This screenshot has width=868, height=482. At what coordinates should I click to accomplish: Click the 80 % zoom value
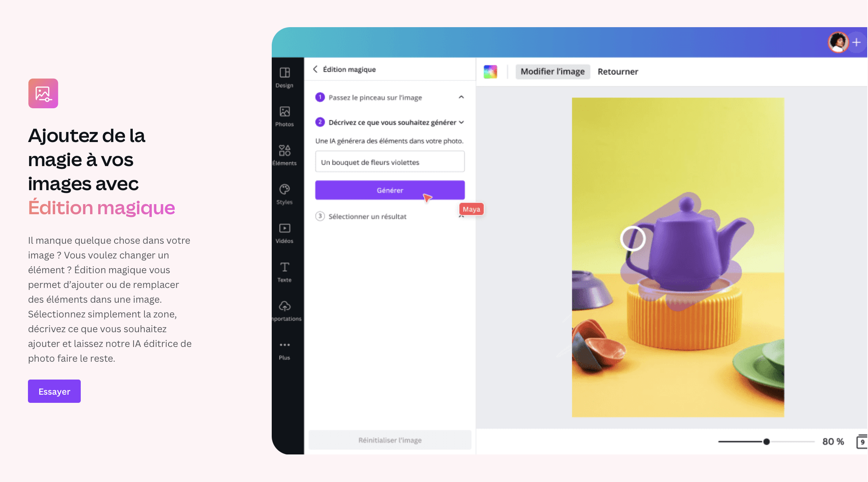pyautogui.click(x=833, y=442)
